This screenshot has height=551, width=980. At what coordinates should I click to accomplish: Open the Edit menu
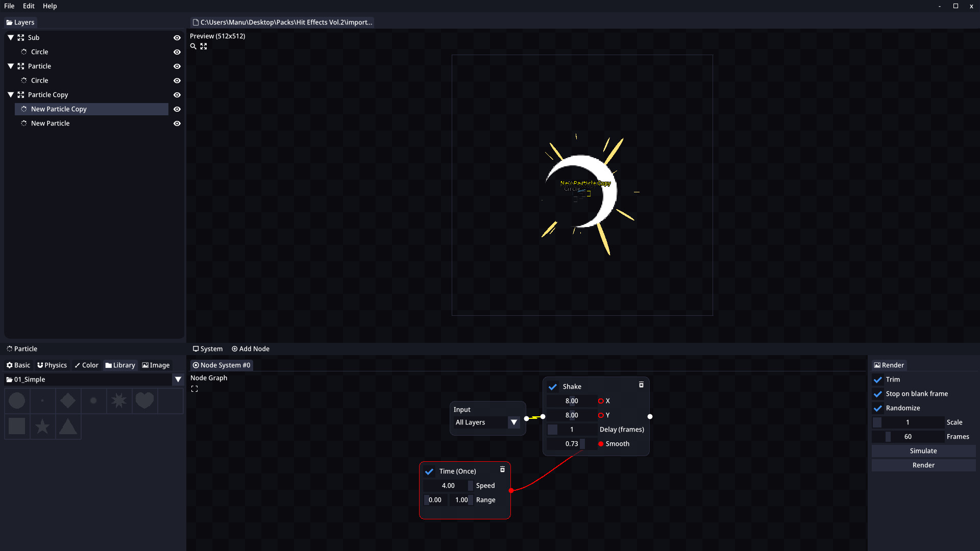click(x=29, y=6)
